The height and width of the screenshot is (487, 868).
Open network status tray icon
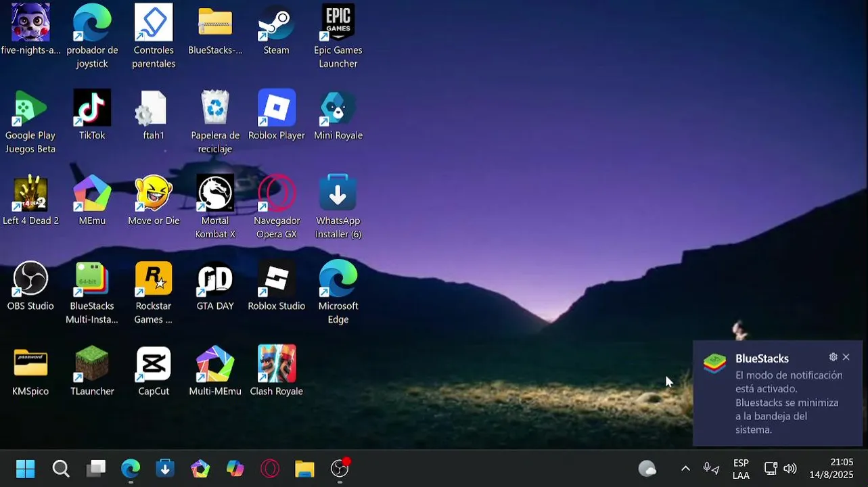[x=771, y=468]
